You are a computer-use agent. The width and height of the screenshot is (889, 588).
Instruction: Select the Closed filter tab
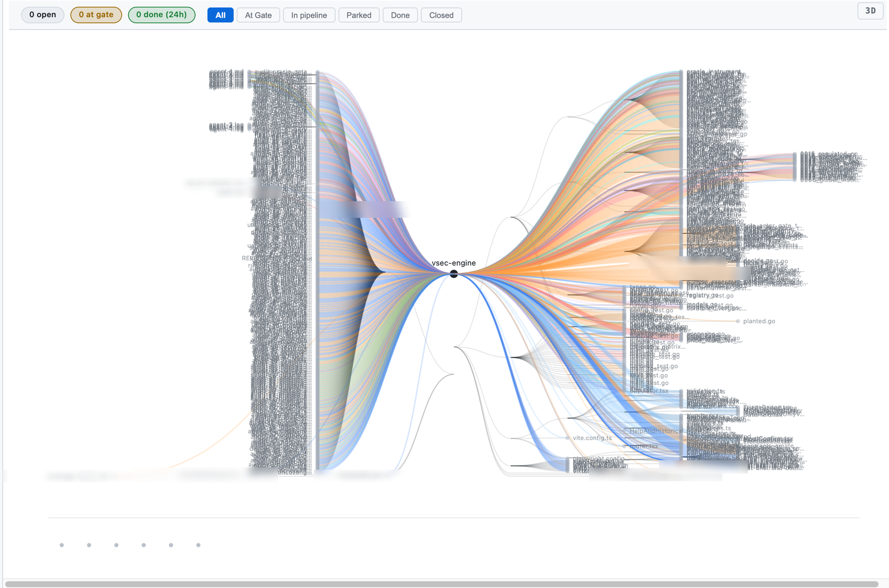coord(441,15)
